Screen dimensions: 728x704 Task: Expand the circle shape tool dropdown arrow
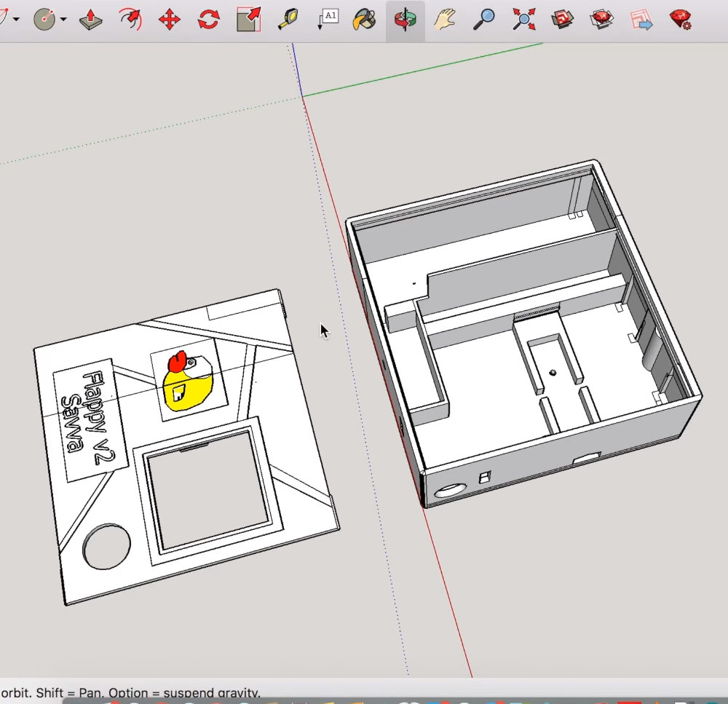(x=63, y=20)
